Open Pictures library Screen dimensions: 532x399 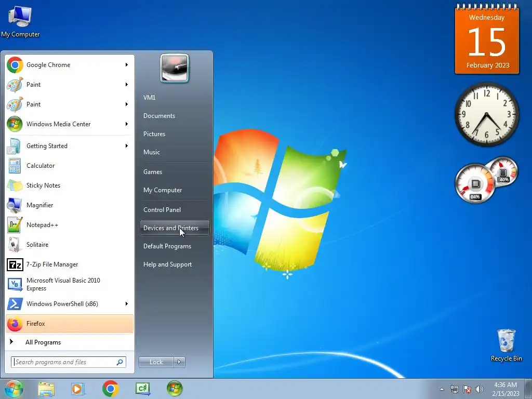[175, 134]
